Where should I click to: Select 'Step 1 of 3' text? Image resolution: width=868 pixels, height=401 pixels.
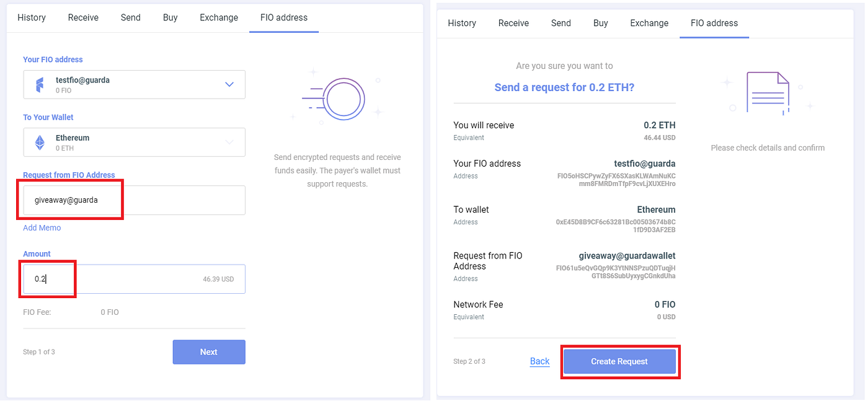pyautogui.click(x=39, y=352)
